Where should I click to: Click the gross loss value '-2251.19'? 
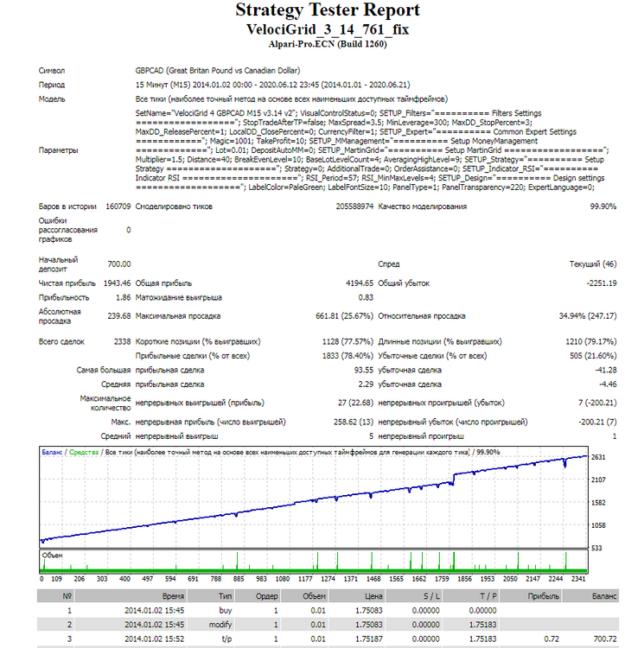(602, 283)
